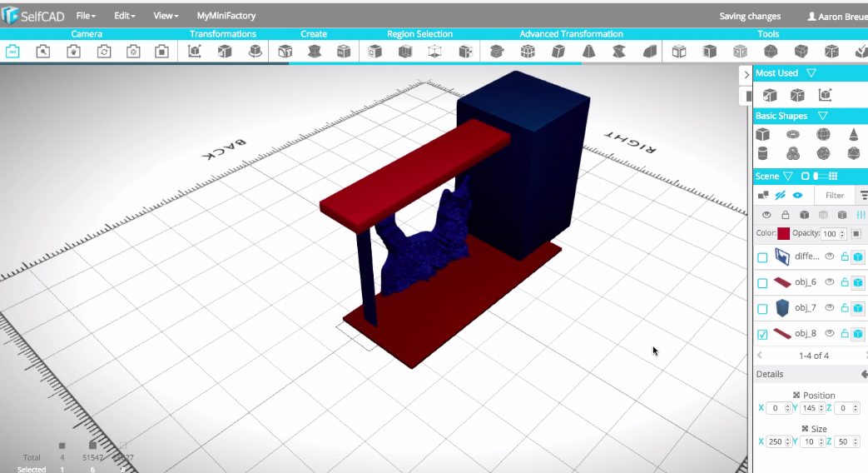Open the Region Selection toolbar tab

coord(419,34)
